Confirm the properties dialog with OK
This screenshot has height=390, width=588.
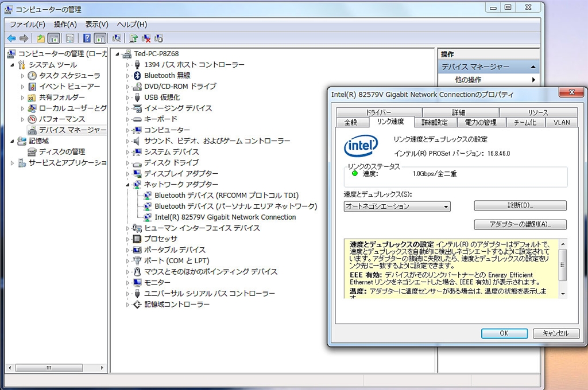pos(504,333)
